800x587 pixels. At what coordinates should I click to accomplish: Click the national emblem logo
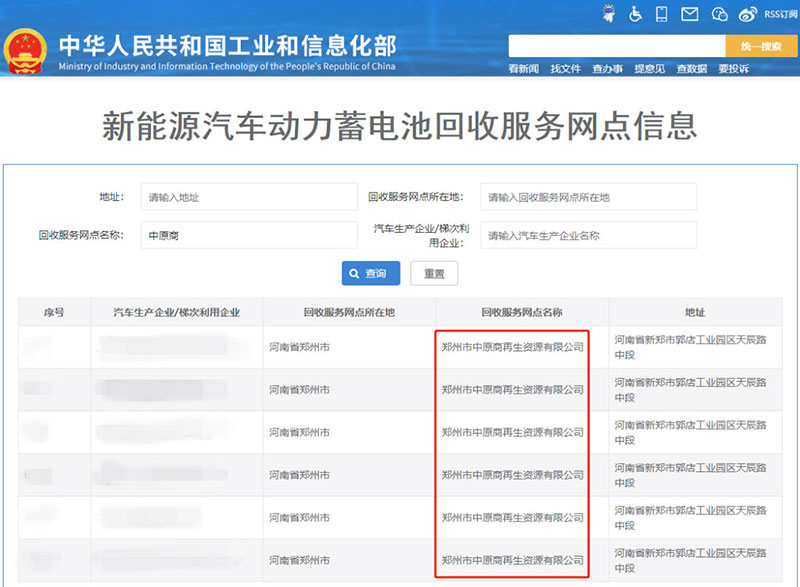click(25, 51)
